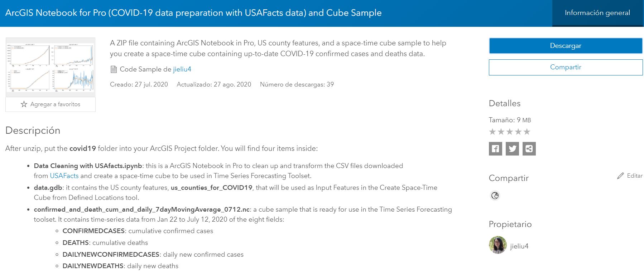Click the globe sharing-level icon under Compartir

coord(495,196)
